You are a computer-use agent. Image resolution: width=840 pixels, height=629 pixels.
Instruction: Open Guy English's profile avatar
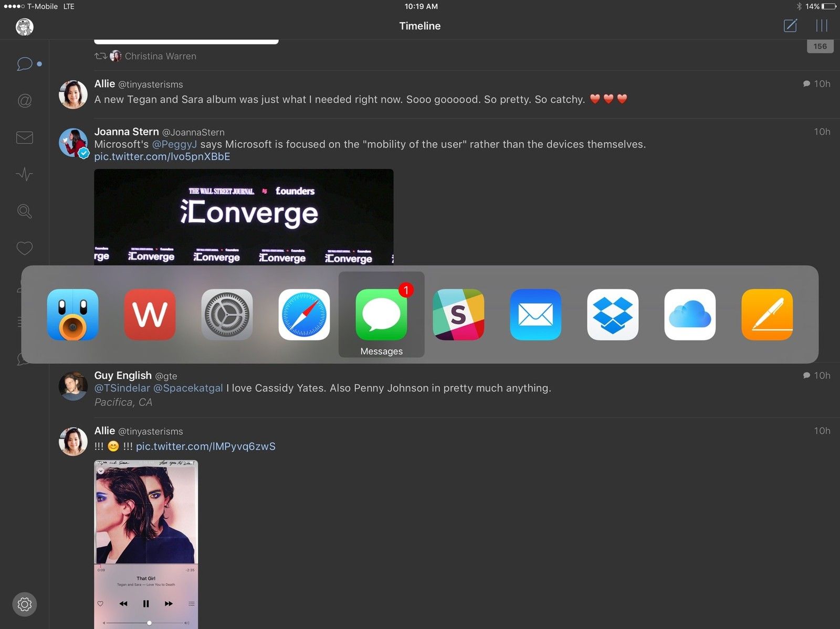point(73,387)
